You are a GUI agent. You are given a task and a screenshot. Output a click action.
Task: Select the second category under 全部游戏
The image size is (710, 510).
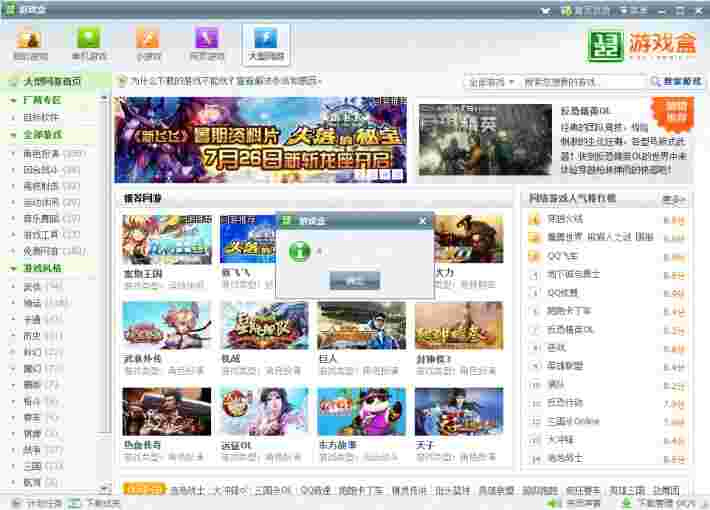click(x=52, y=170)
